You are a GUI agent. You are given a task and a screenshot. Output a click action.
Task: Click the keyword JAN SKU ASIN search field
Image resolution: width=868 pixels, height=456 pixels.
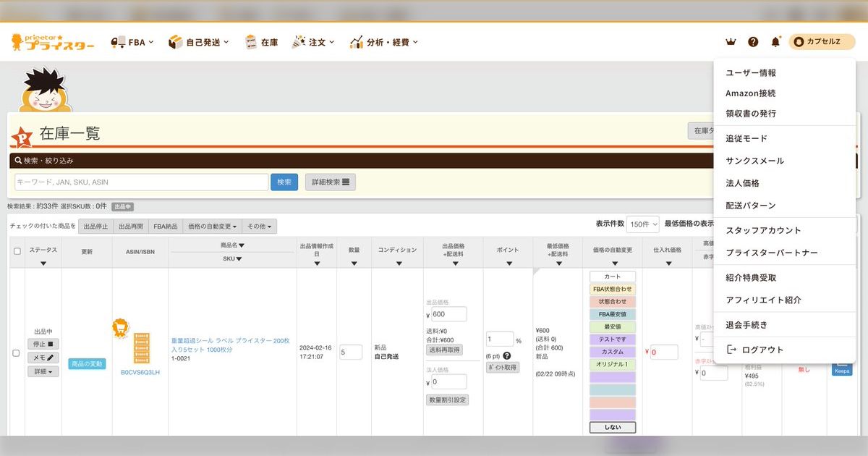pos(141,182)
